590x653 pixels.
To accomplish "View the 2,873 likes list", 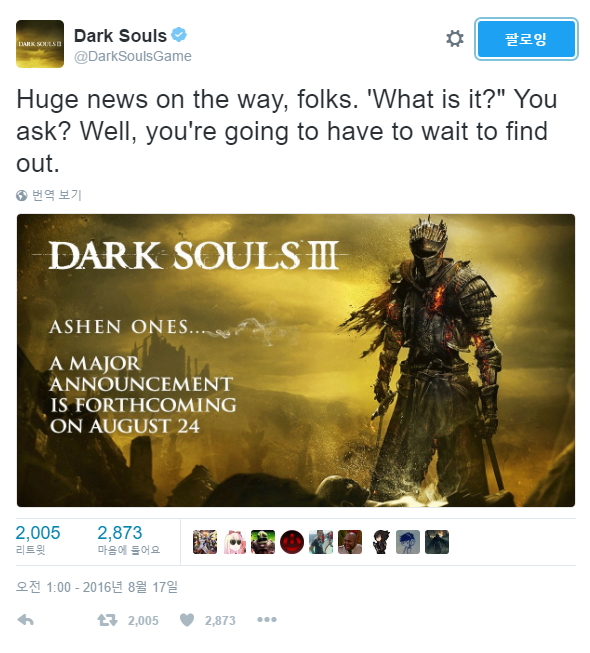I will coord(129,540).
